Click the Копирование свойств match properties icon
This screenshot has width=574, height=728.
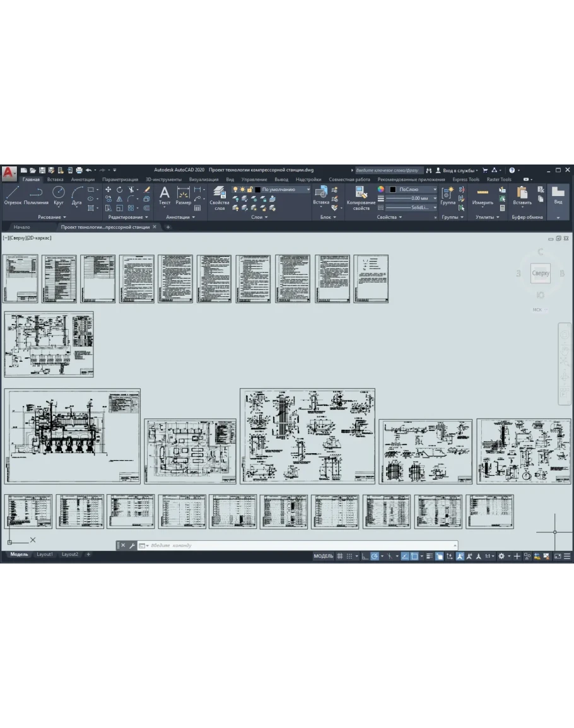361,197
